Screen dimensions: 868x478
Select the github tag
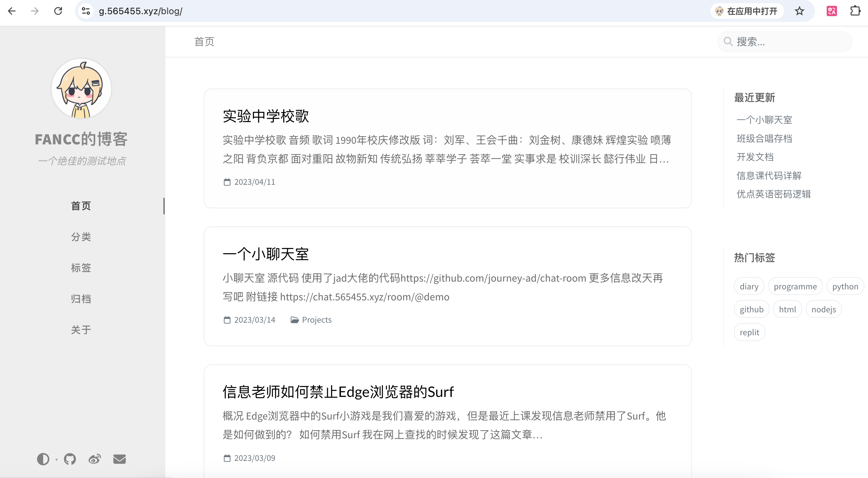751,309
